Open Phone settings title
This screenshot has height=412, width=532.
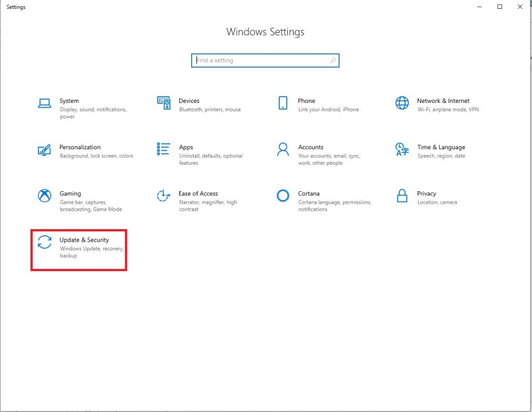tap(307, 101)
